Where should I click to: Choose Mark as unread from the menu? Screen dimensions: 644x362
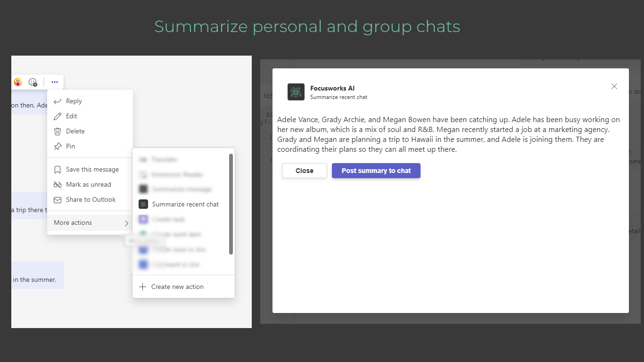tap(88, 184)
